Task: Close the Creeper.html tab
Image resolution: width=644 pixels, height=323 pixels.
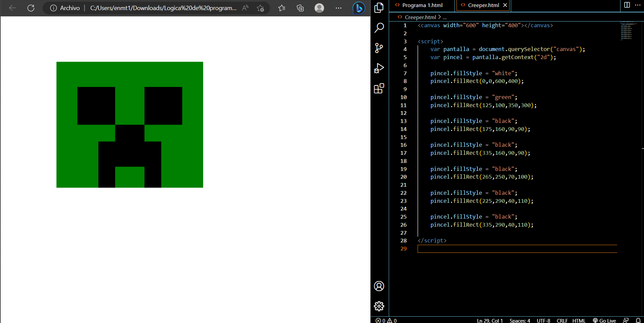Action: (505, 5)
